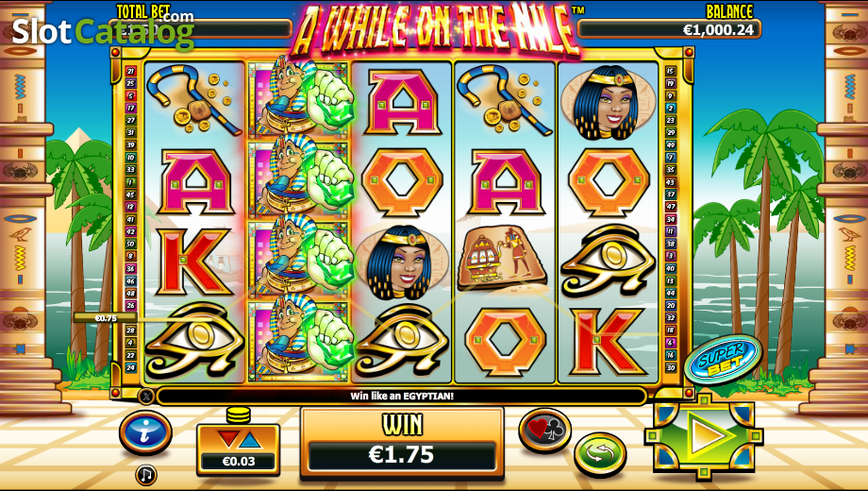Select the €0.75 payline win tag
868x491 pixels.
click(x=105, y=318)
